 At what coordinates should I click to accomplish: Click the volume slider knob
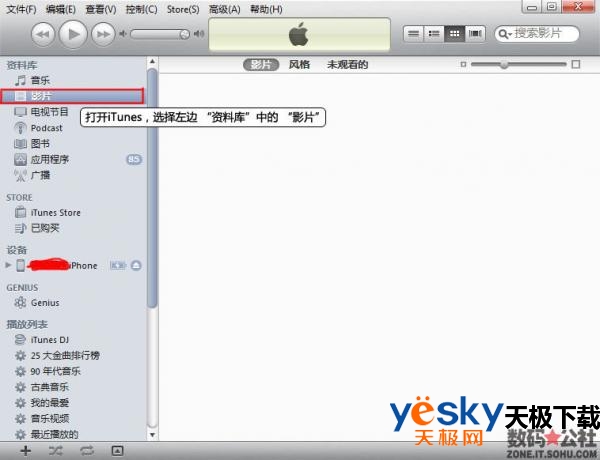click(x=184, y=34)
